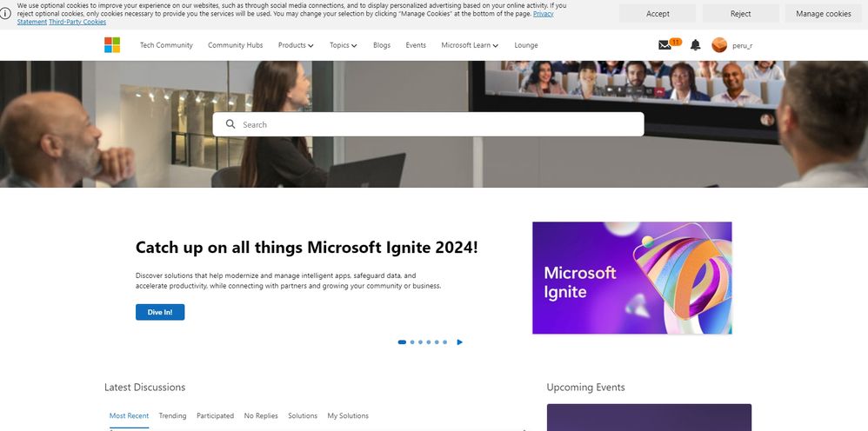Switch to the Participated tab

tap(216, 415)
